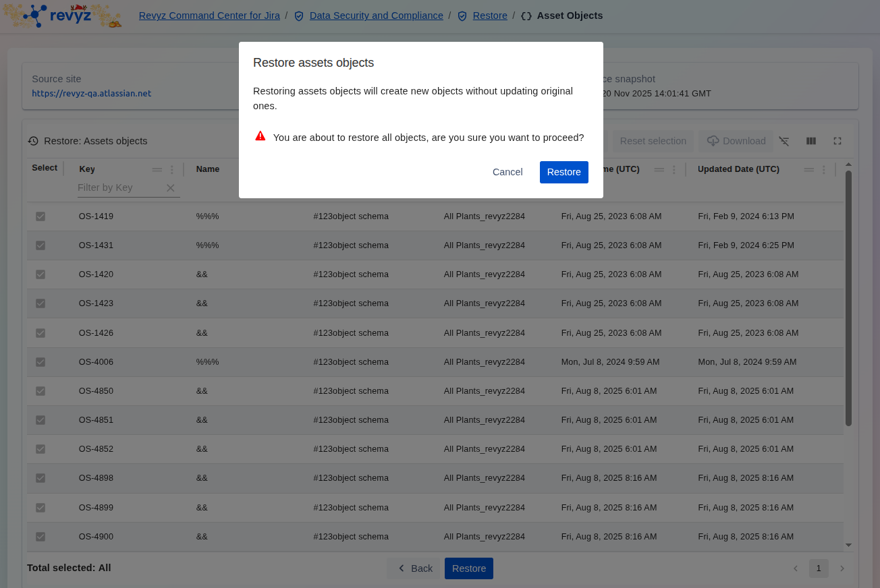
Task: Deselect the OS-4852 row checkbox
Action: [40, 449]
